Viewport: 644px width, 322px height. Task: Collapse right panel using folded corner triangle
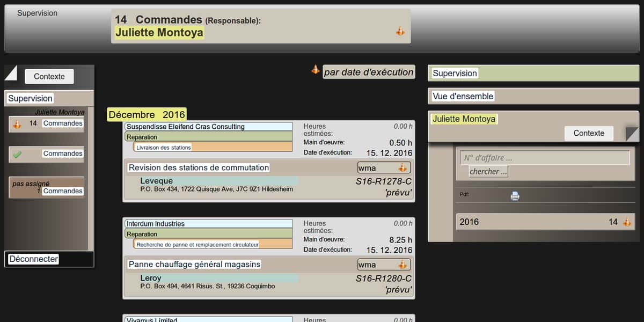click(632, 134)
